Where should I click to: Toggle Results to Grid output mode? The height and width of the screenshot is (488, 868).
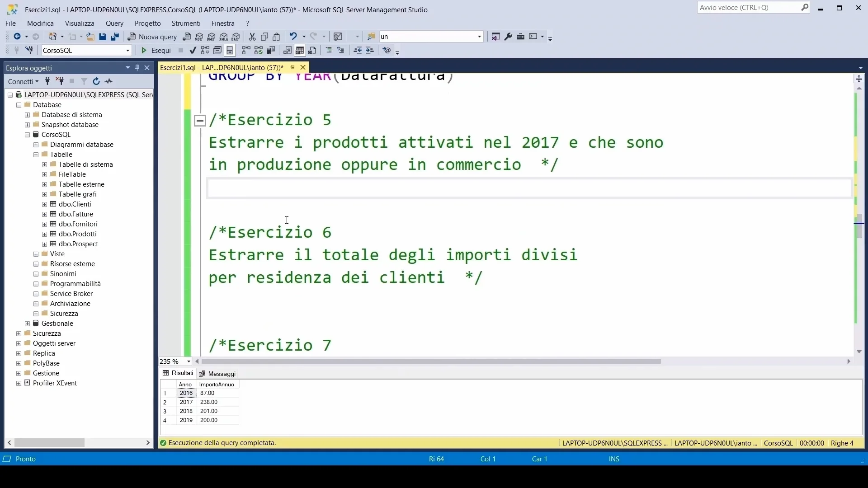(300, 51)
